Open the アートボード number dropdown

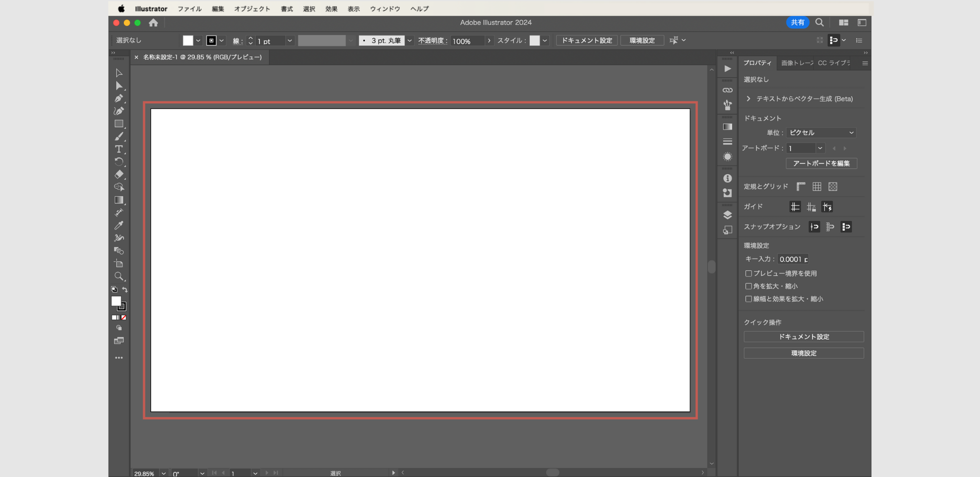(820, 148)
